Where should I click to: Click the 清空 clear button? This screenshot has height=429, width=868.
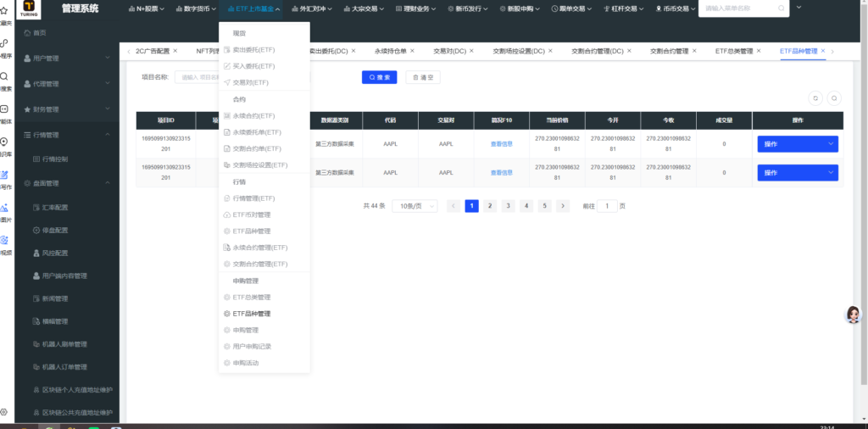pos(423,77)
